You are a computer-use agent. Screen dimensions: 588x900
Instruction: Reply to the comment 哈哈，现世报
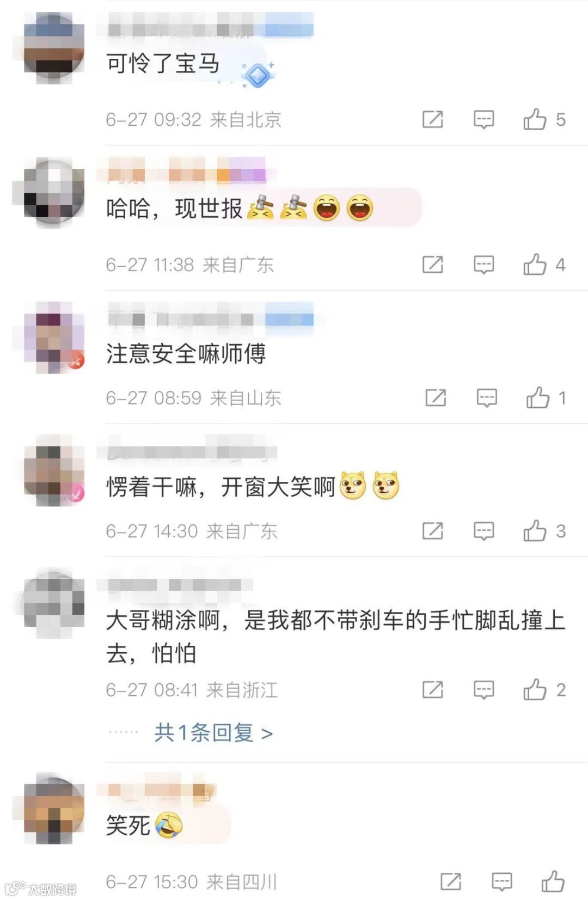coord(483,265)
